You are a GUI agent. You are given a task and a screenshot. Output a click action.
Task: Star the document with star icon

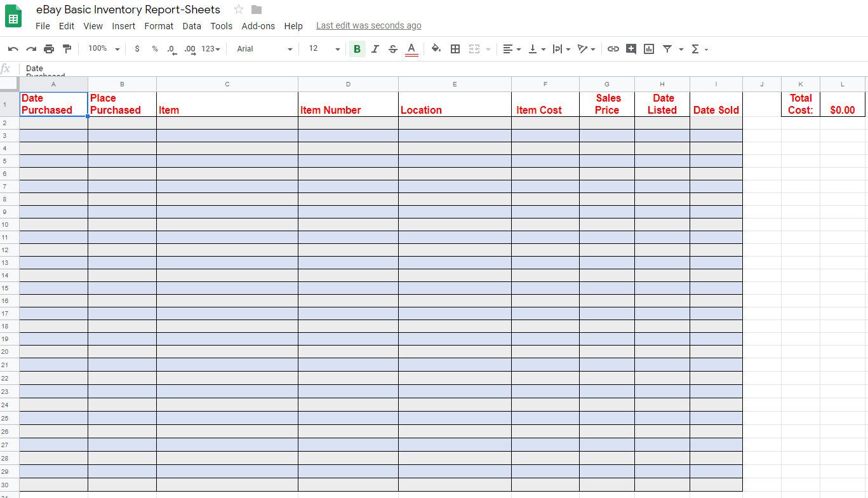pyautogui.click(x=239, y=10)
